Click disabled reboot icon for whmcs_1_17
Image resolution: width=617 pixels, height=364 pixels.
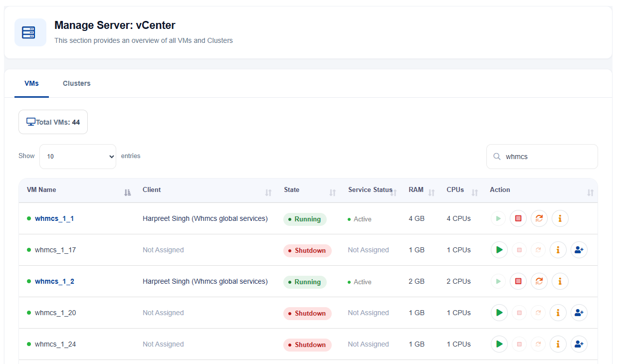[538, 250]
